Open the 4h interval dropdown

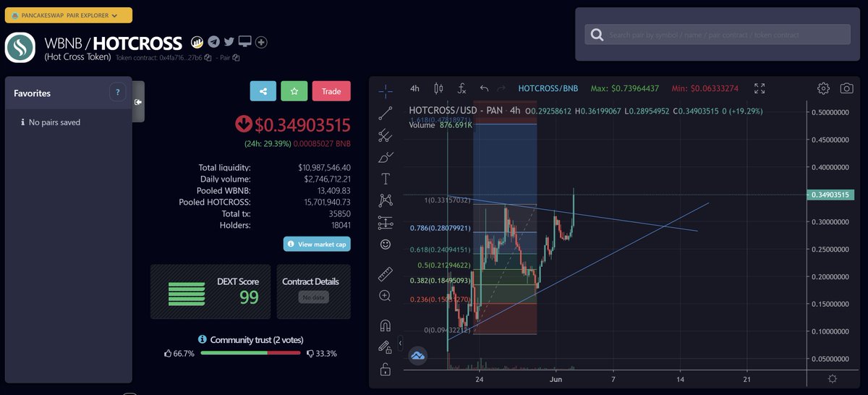tap(414, 88)
